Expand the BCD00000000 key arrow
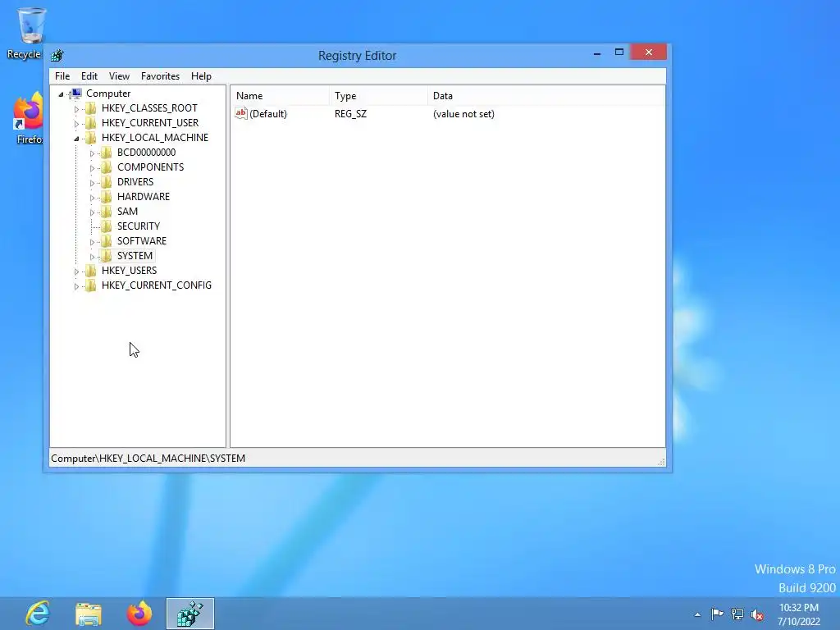Screen dimensions: 840x630 coord(92,153)
